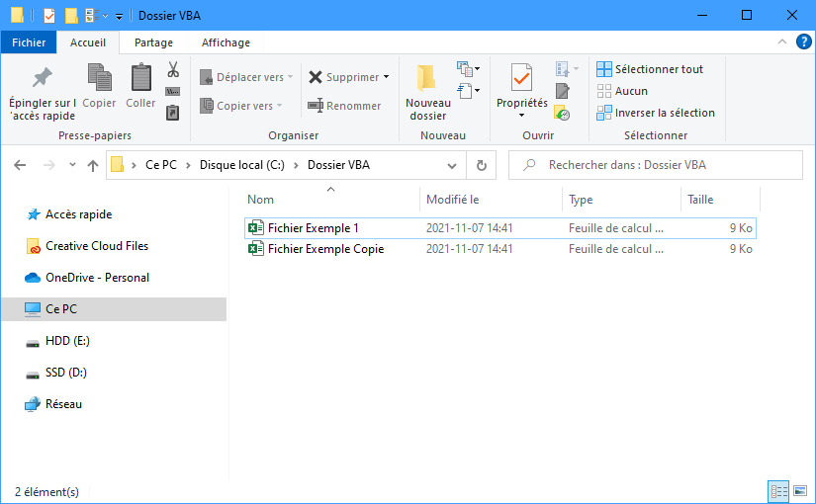Select the file Fichier Exemple Copie

[x=499, y=249]
